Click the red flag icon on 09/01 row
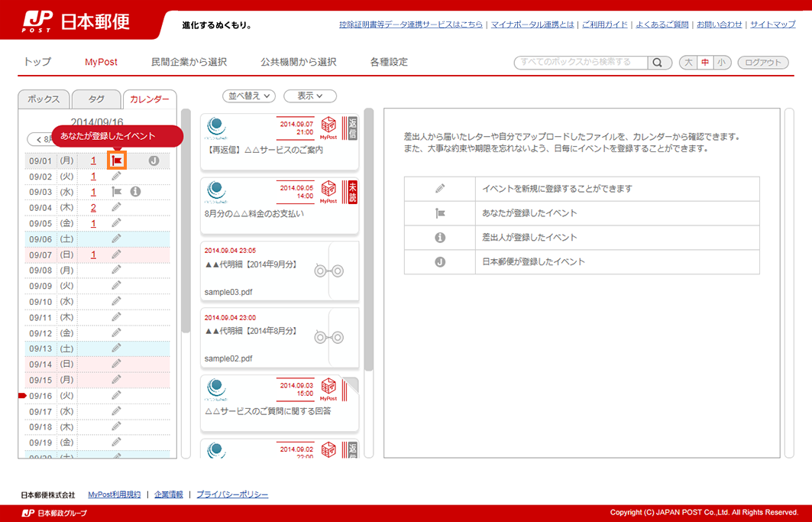This screenshot has width=812, height=522. tap(117, 160)
